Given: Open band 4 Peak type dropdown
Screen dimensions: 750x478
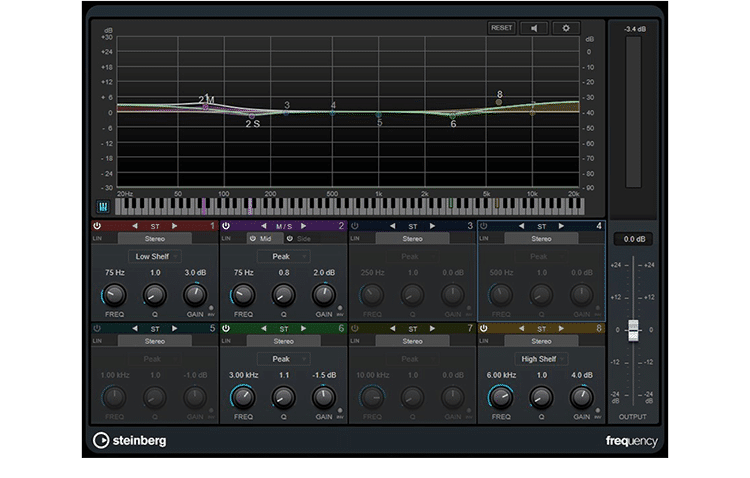Looking at the screenshot, I should point(541,256).
